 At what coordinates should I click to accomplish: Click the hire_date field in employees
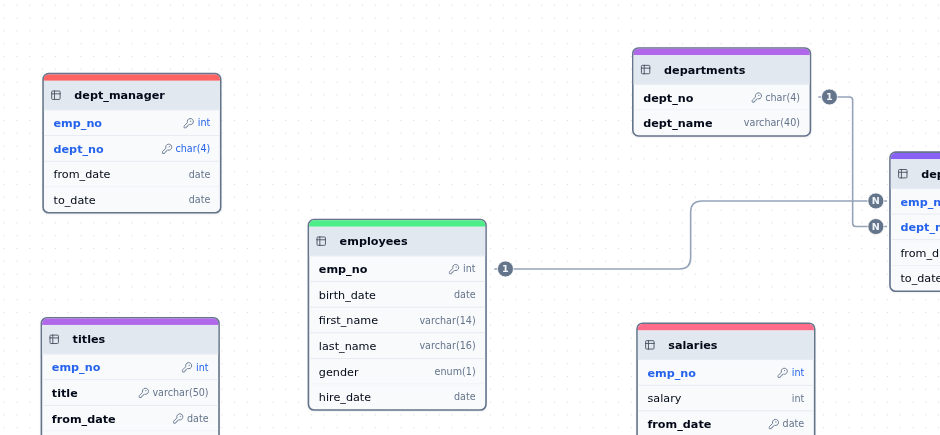[397, 397]
